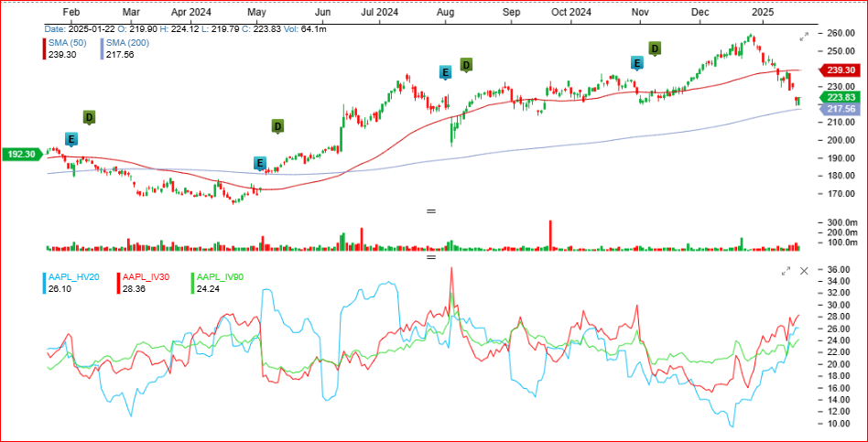Viewport: 868px width, 442px height.
Task: Click the blue SMA (200) color bar
Action: [103, 49]
